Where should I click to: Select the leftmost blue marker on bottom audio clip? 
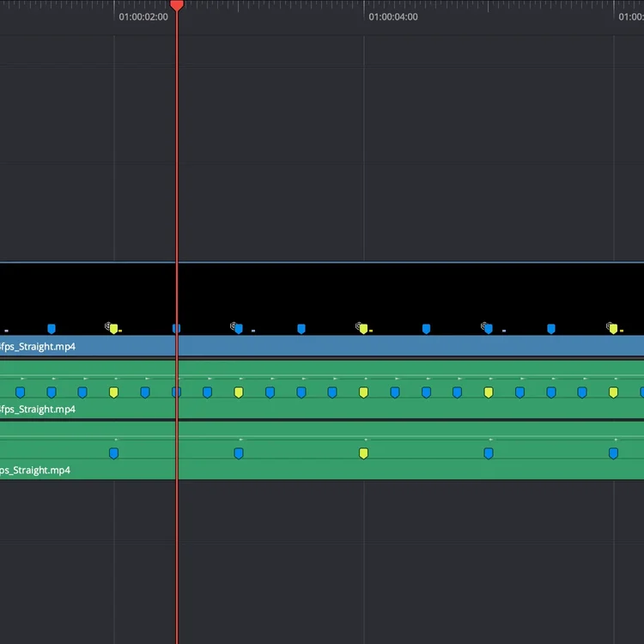point(113,453)
